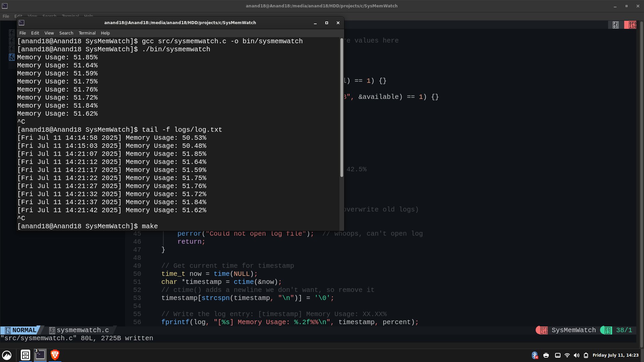Screen dimensions: 644x362
Task: Click the volume speaker tray icon
Action: point(577,355)
